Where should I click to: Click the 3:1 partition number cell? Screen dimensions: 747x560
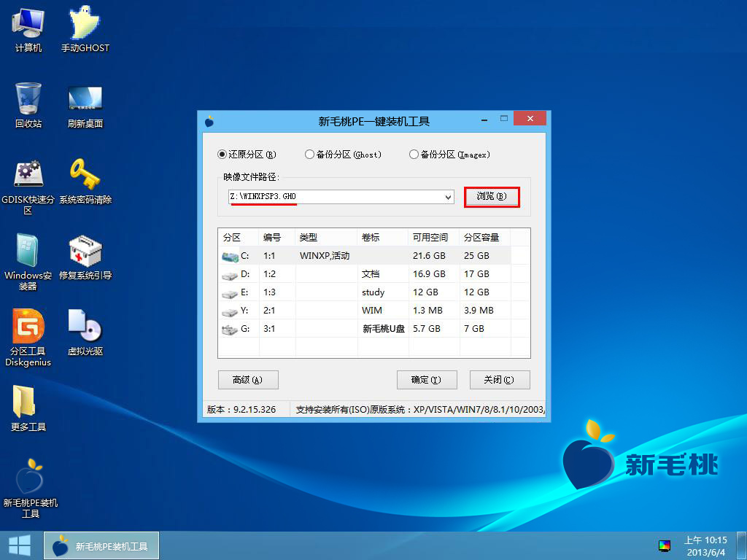coord(269,329)
